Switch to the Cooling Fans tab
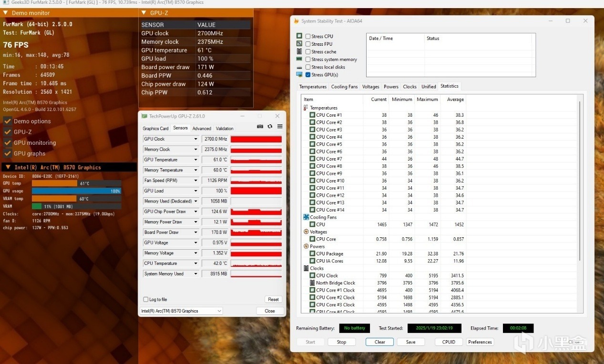The image size is (604, 364). 344,87
